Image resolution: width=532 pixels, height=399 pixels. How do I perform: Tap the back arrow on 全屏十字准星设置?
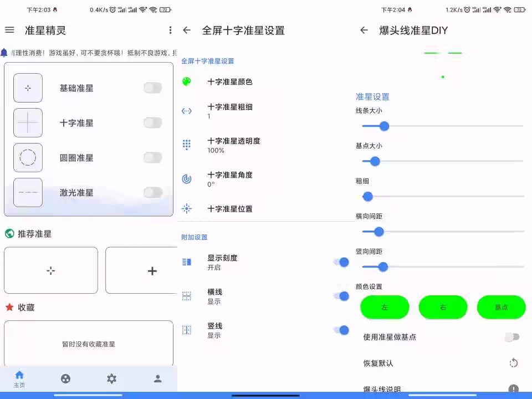(x=187, y=30)
